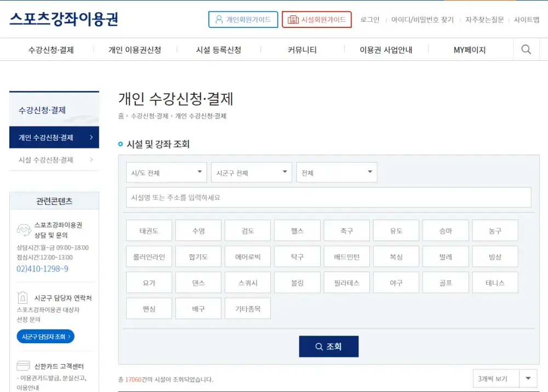Toggle the 태권도 sport filter

tap(149, 230)
